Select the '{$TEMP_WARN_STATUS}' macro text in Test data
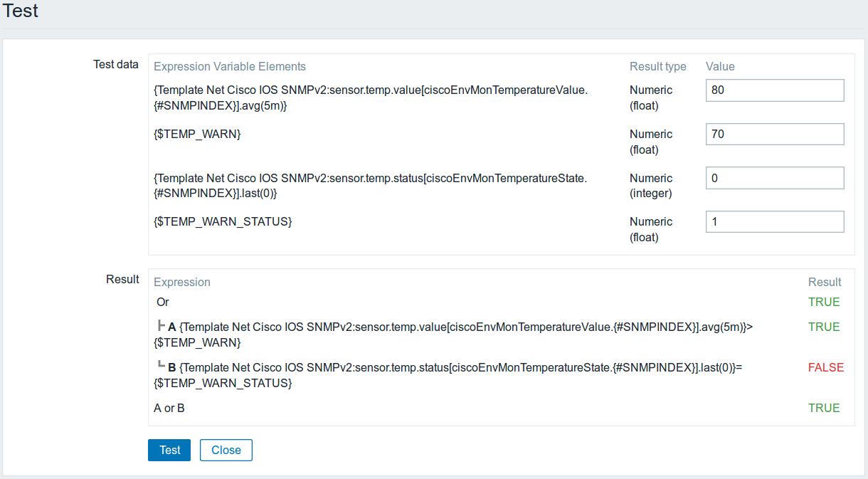The height and width of the screenshot is (479, 868). click(223, 221)
